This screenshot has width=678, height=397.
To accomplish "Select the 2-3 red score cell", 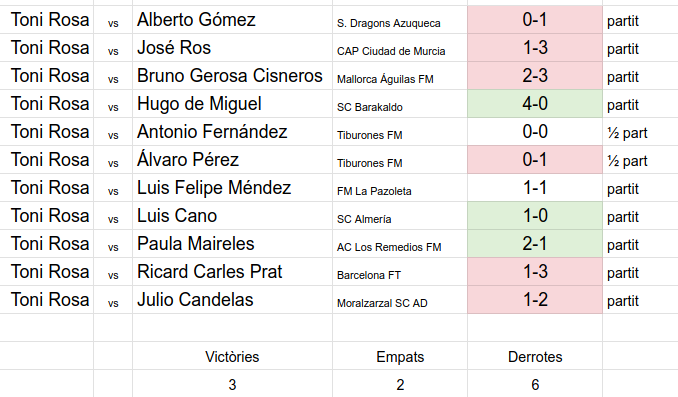I will 535,76.
